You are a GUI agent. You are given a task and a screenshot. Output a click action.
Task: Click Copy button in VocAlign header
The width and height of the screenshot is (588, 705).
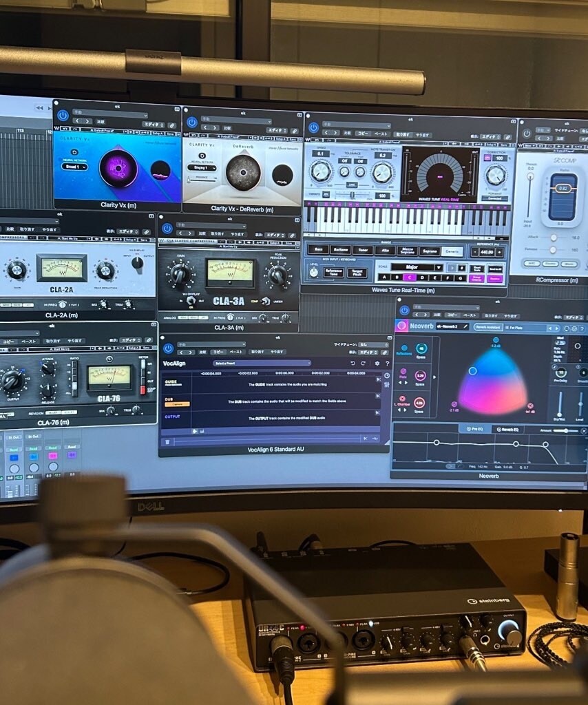[x=218, y=352]
